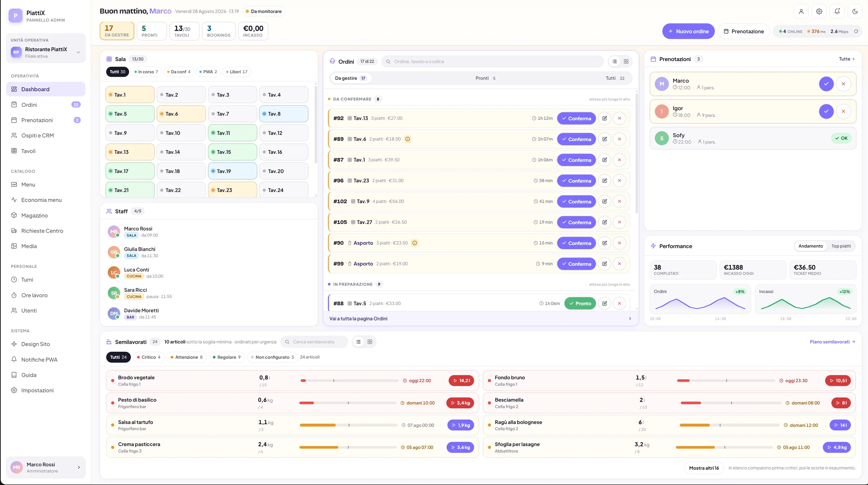Filter tables by In corso
Viewport: 868px width, 485px height.
click(x=146, y=72)
